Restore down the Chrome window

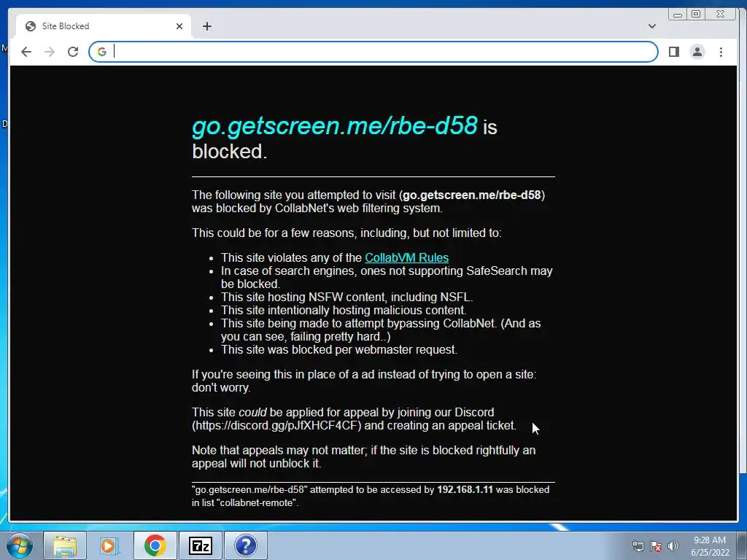click(x=695, y=15)
